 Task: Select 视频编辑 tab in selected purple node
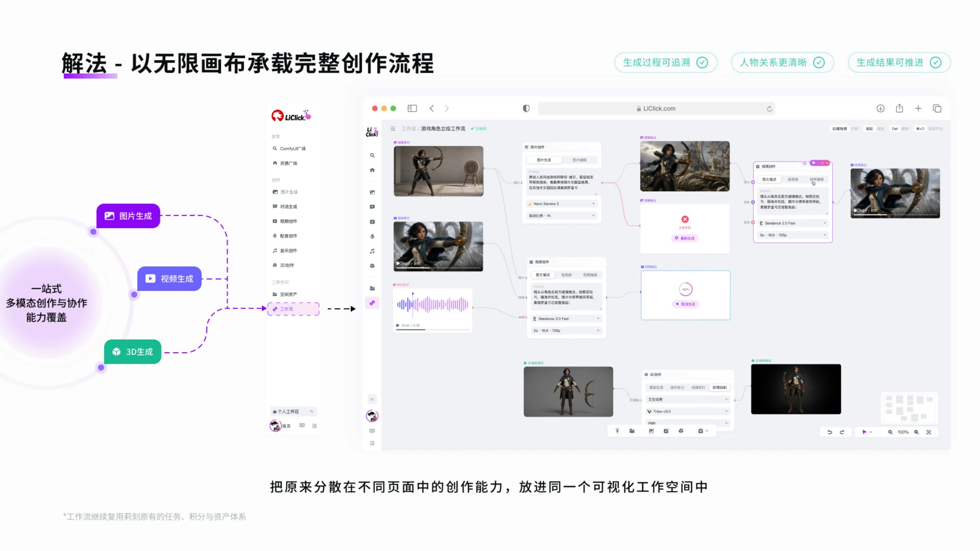pyautogui.click(x=817, y=180)
